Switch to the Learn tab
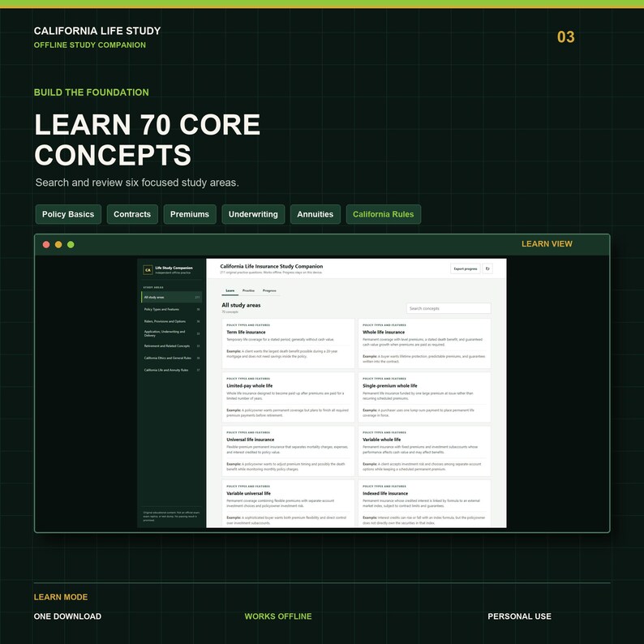The height and width of the screenshot is (644, 644). tap(230, 290)
